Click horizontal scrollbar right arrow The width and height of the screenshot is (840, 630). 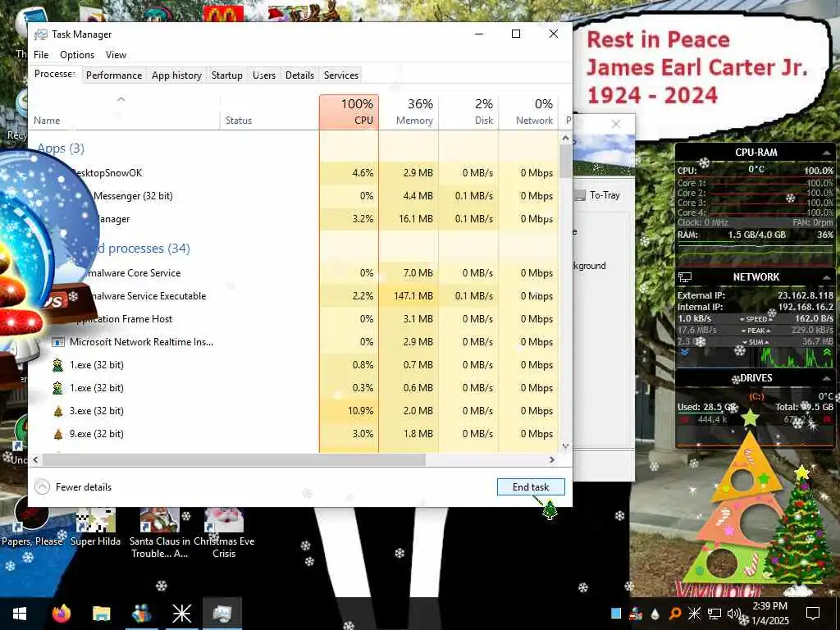click(552, 459)
